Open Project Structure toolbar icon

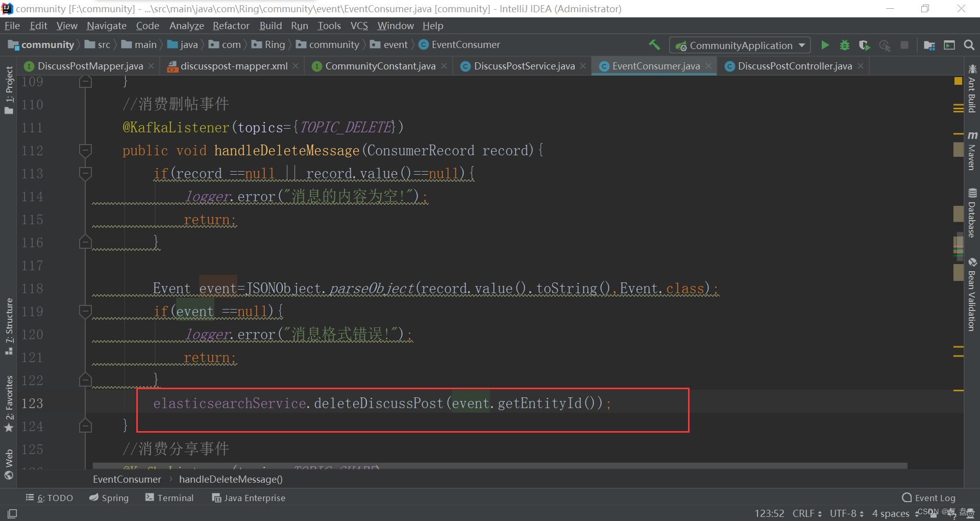[x=929, y=45]
